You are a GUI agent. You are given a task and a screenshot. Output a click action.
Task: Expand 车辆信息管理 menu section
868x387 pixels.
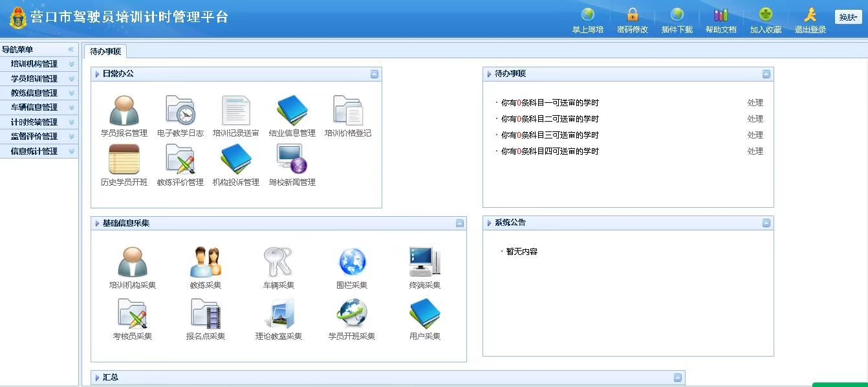[x=39, y=107]
